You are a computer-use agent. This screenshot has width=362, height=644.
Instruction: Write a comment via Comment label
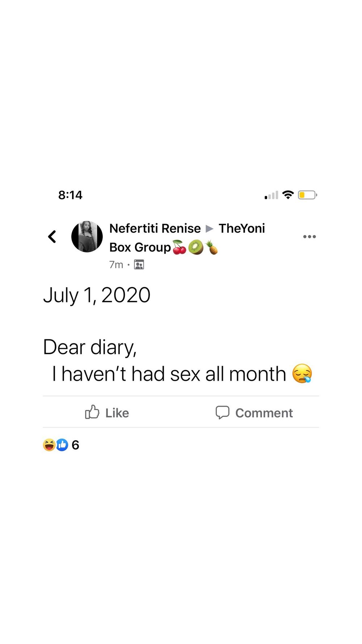[264, 413]
